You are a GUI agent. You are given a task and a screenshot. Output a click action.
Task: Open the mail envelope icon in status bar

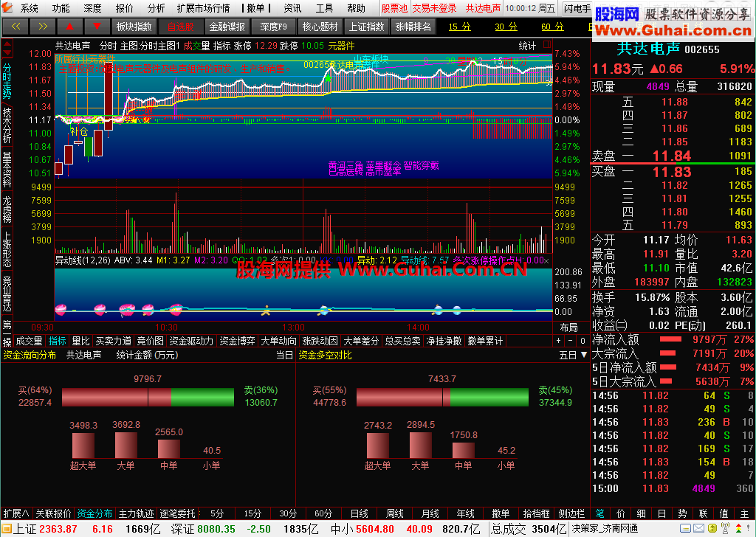click(x=698, y=529)
